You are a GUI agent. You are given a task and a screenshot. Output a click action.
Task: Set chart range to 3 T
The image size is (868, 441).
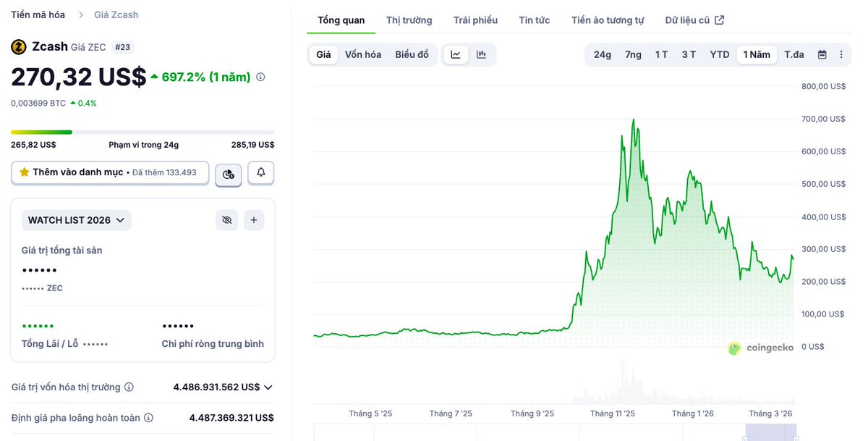click(x=689, y=54)
